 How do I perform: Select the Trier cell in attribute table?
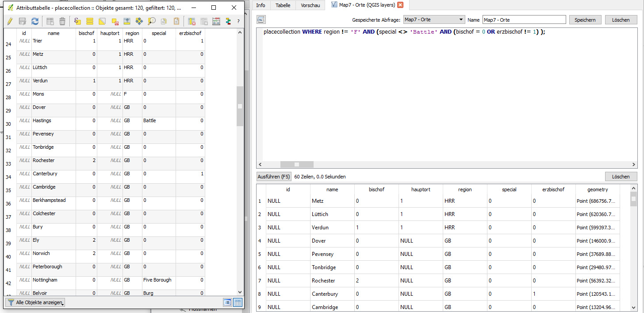(x=54, y=44)
